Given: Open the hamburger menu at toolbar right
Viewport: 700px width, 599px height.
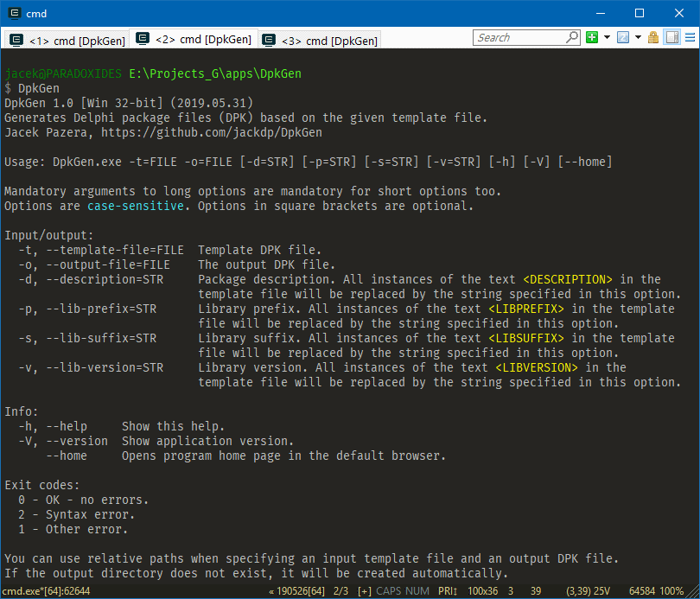Looking at the screenshot, I should point(690,37).
